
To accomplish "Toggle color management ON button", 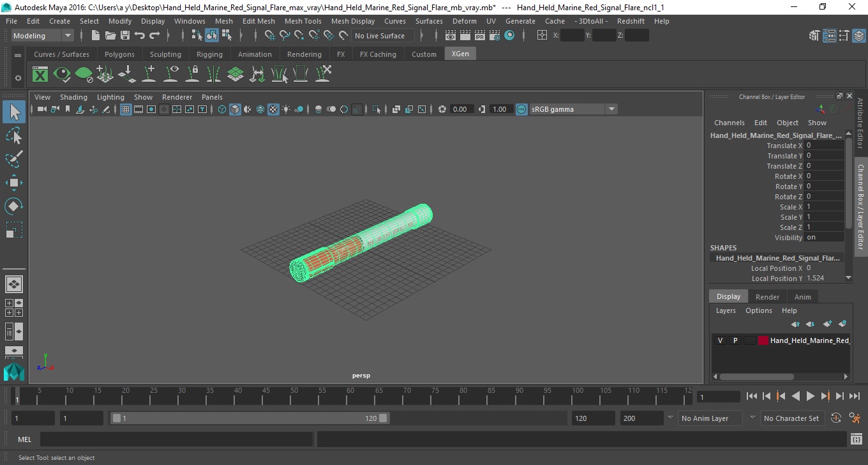I will (521, 109).
